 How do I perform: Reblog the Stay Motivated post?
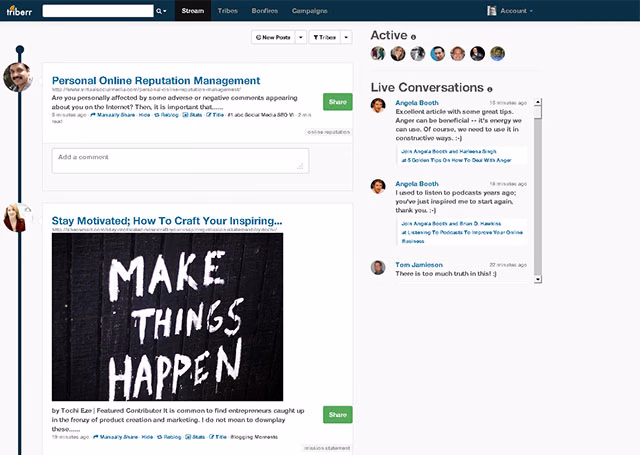point(169,437)
